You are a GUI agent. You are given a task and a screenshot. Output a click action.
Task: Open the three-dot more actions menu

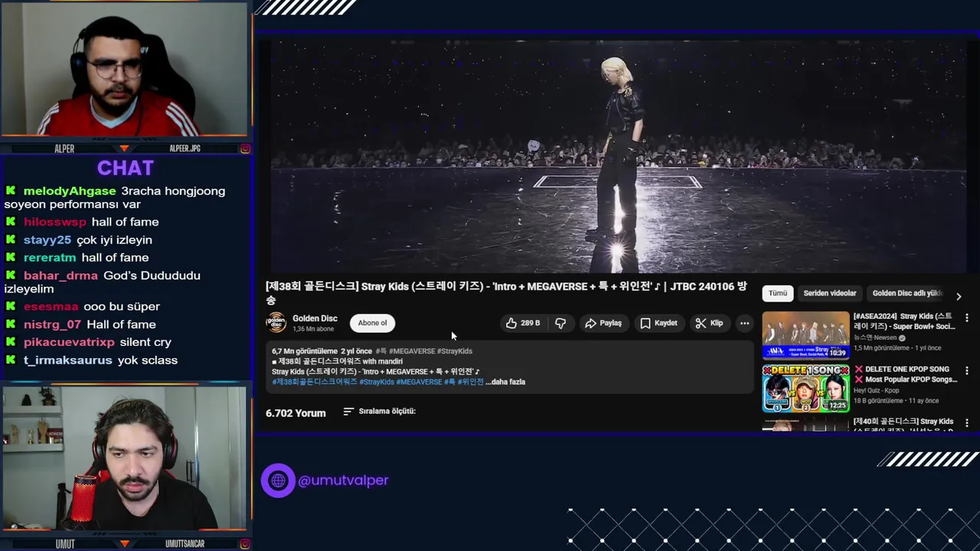point(744,323)
